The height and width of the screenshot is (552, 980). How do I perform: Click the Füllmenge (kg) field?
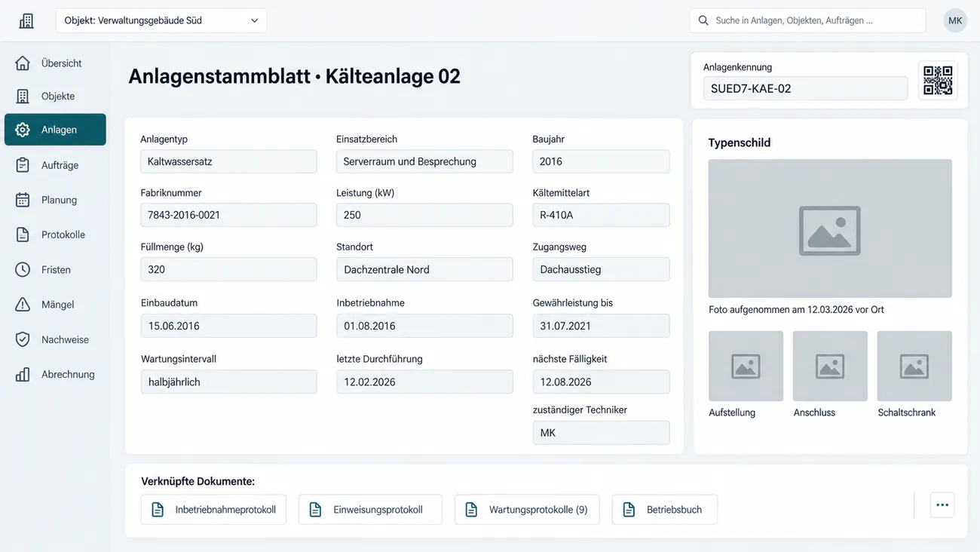(228, 269)
